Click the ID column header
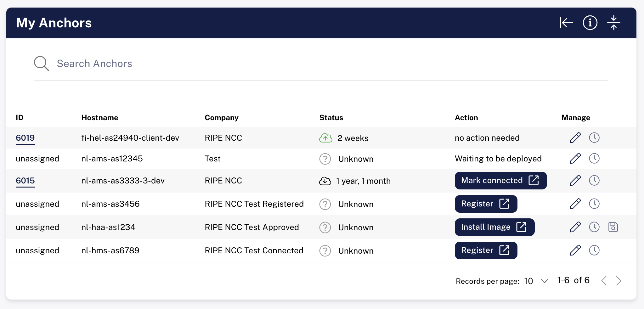This screenshot has height=309, width=644. point(20,118)
